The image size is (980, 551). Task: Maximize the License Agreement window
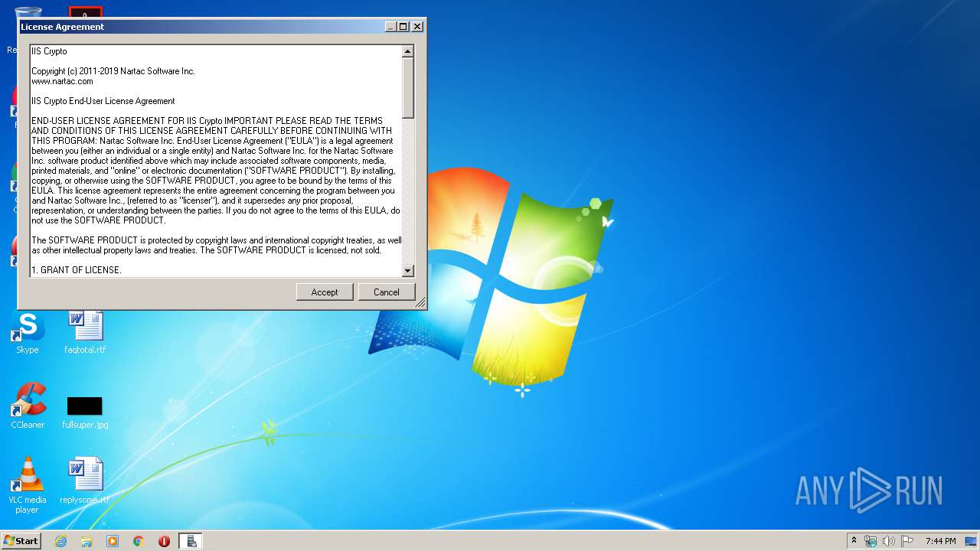(x=403, y=26)
